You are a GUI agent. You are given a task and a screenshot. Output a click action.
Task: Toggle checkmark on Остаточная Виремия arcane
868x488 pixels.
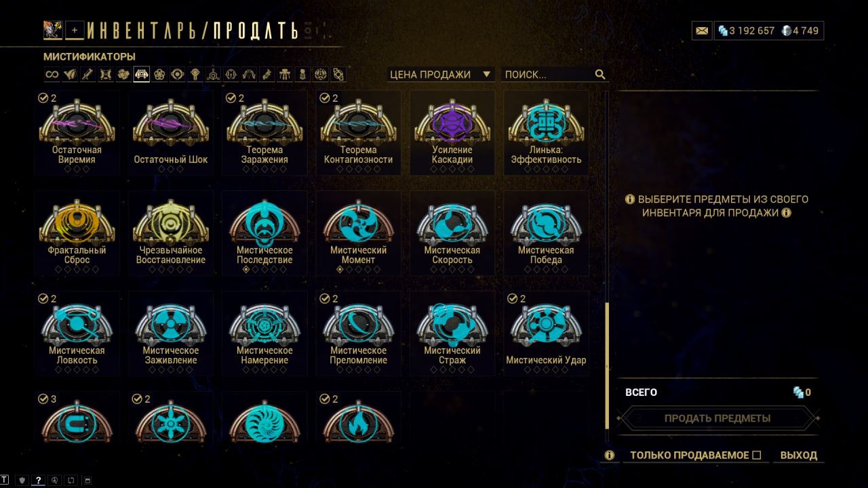(x=43, y=98)
